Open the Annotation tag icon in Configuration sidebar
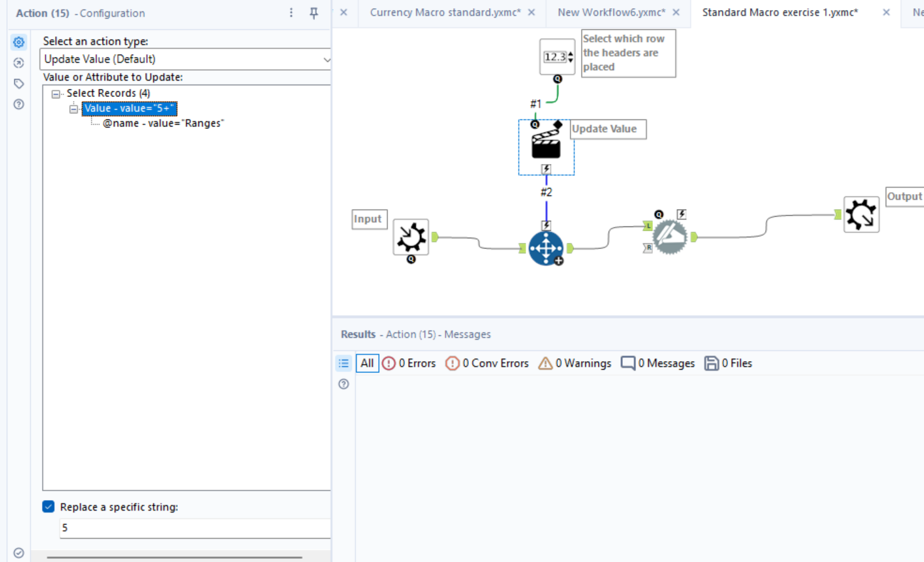 (19, 84)
